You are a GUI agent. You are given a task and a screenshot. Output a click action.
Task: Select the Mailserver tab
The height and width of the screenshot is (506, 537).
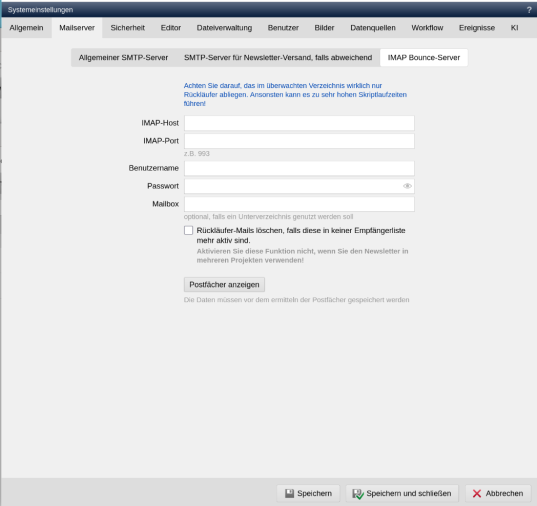(77, 28)
